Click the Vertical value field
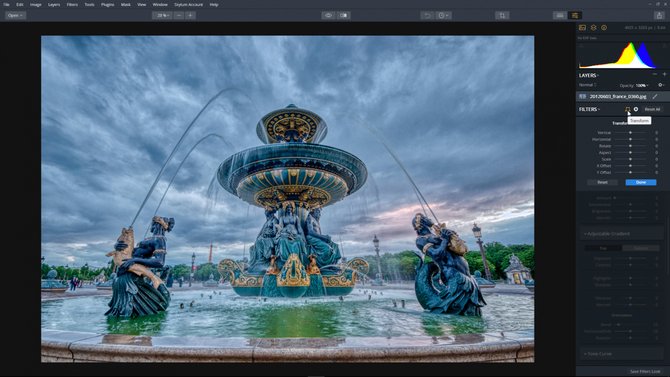The height and width of the screenshot is (377, 670). 656,133
